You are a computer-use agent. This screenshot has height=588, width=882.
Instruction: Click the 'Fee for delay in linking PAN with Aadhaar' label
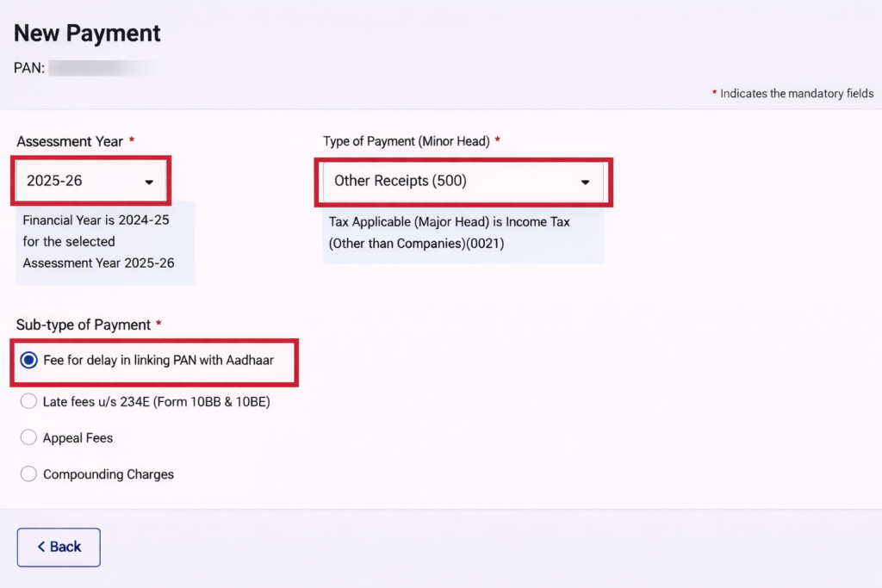(158, 360)
